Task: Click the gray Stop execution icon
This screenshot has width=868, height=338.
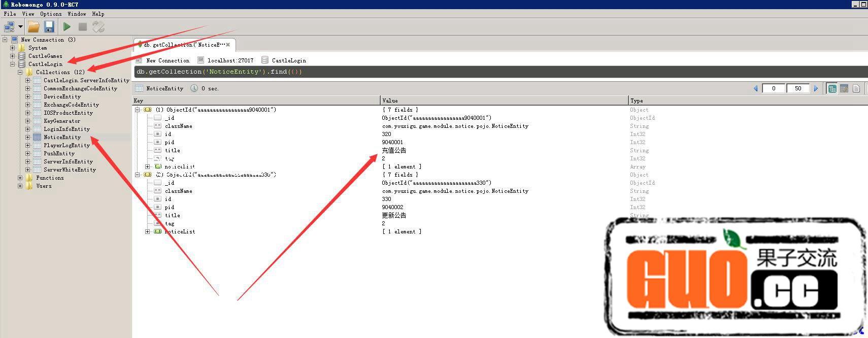Action: pos(82,27)
